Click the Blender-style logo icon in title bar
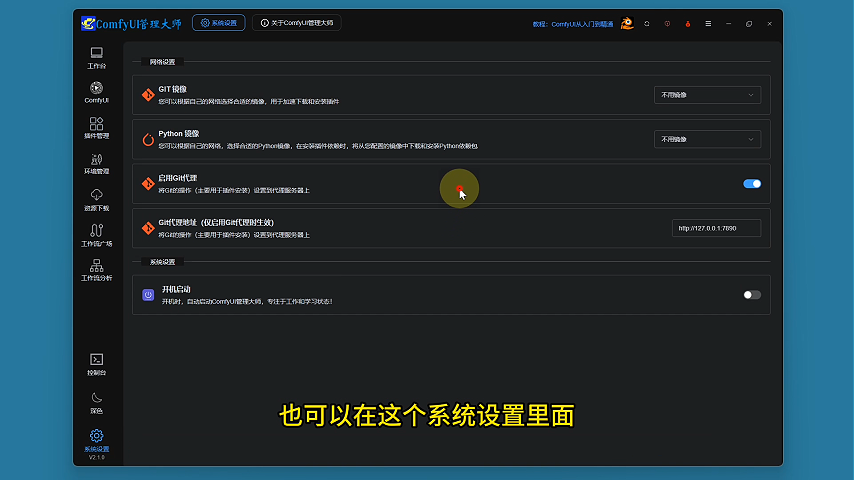The image size is (854, 480). pos(627,23)
